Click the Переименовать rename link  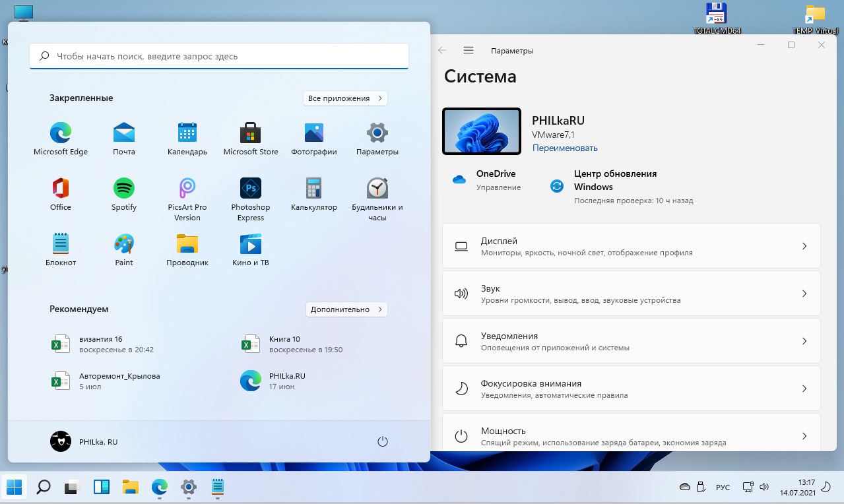pyautogui.click(x=565, y=148)
